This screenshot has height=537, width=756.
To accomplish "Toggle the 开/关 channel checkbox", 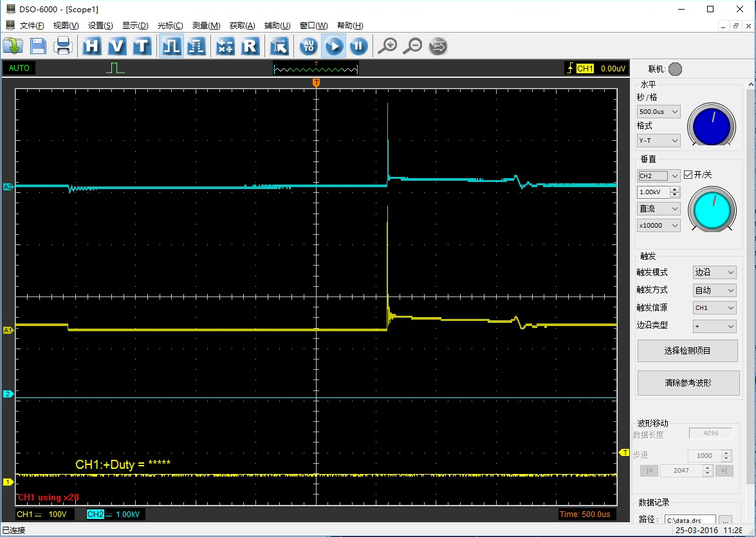I will [x=688, y=175].
